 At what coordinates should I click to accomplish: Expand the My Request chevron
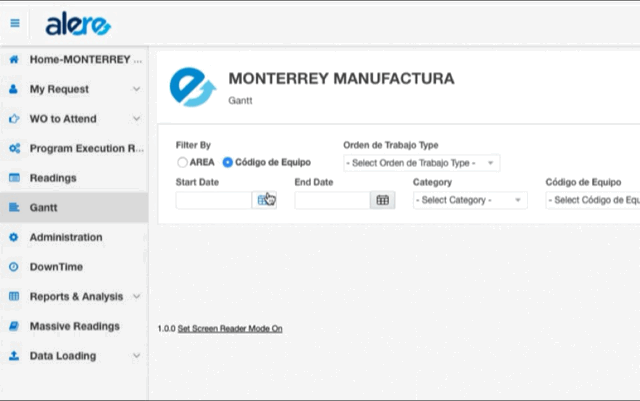pos(137,89)
